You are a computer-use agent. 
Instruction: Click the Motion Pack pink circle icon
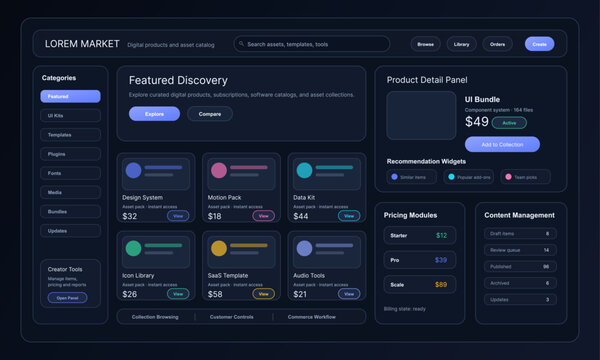pyautogui.click(x=219, y=170)
